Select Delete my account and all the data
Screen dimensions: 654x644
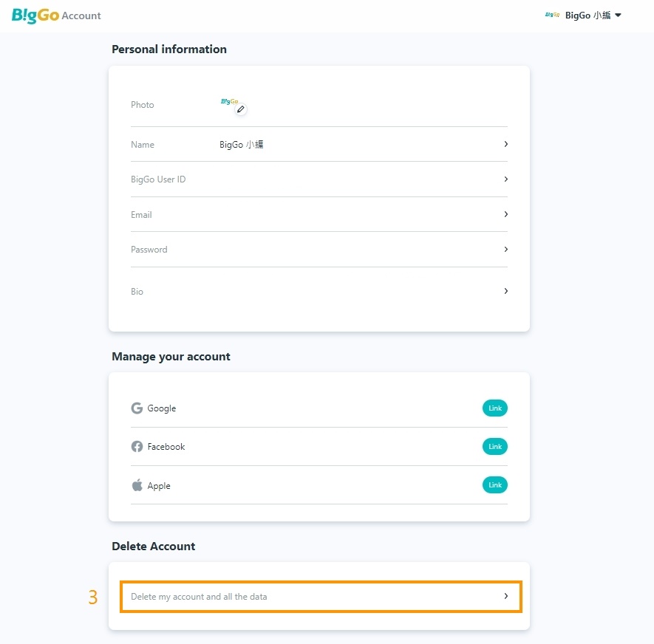coord(200,597)
